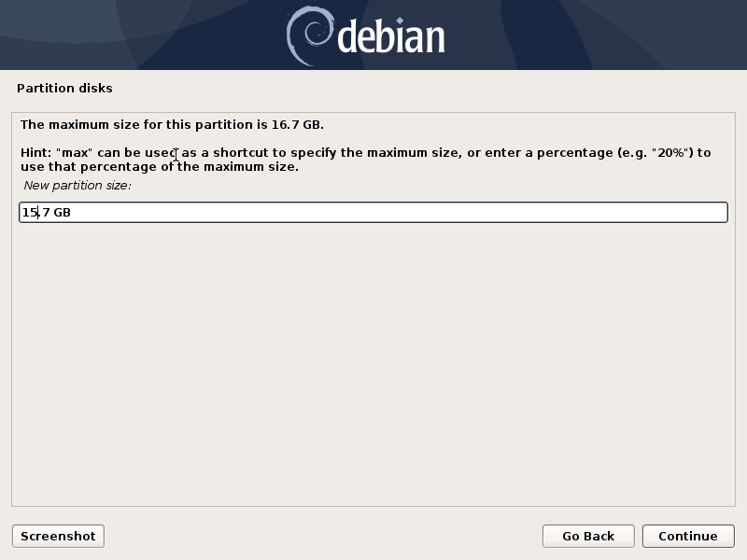Click the "15" digits in the size field
The image size is (747, 560).
pyautogui.click(x=30, y=213)
